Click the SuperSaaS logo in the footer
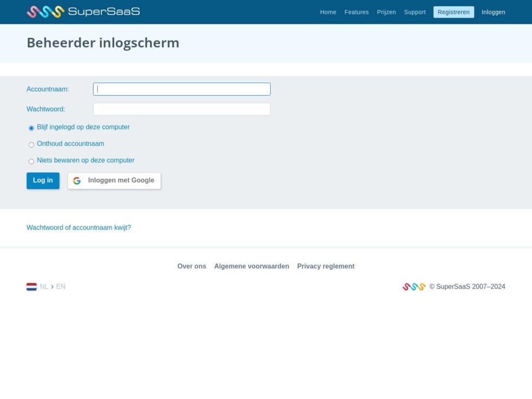The width and height of the screenshot is (532, 399). (414, 286)
